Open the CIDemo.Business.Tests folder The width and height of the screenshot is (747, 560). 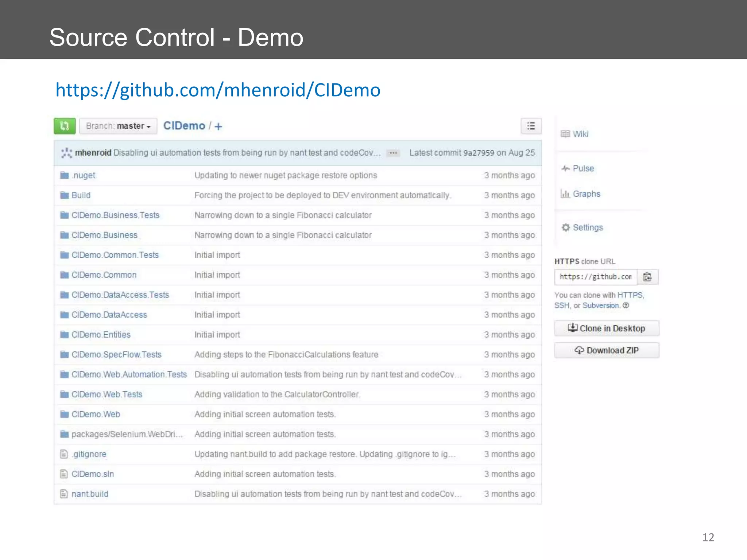point(116,215)
